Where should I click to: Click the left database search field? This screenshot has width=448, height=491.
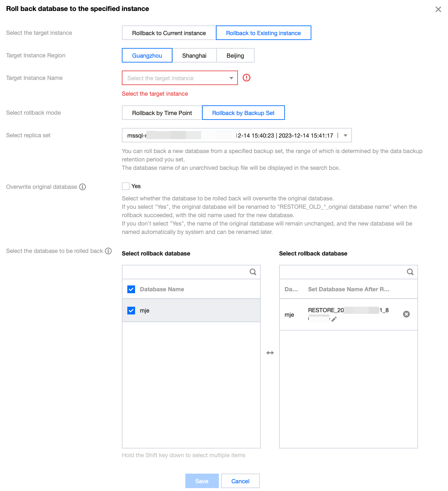(x=185, y=272)
